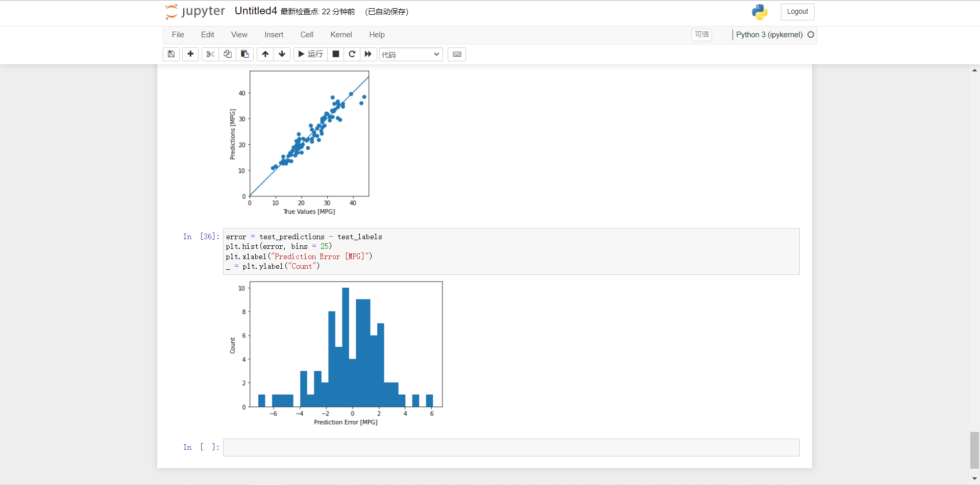Viewport: 980px width, 485px height.
Task: Restart kernel and run all fast-forward icon
Action: (368, 54)
